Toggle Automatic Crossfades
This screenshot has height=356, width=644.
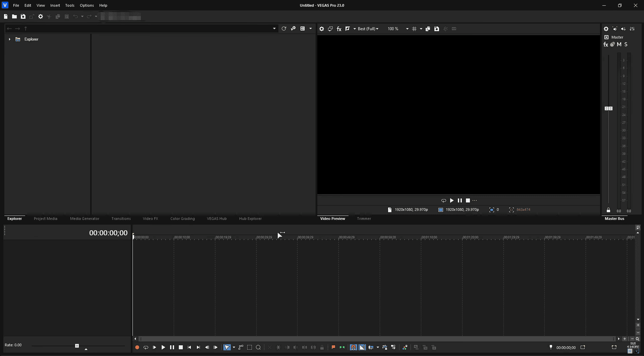362,348
